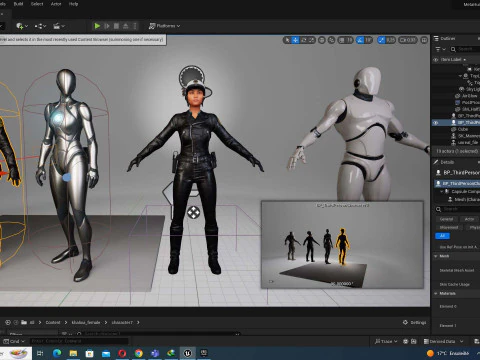Open the Help menu
Screen dimensions: 480x360
(x=73, y=4)
